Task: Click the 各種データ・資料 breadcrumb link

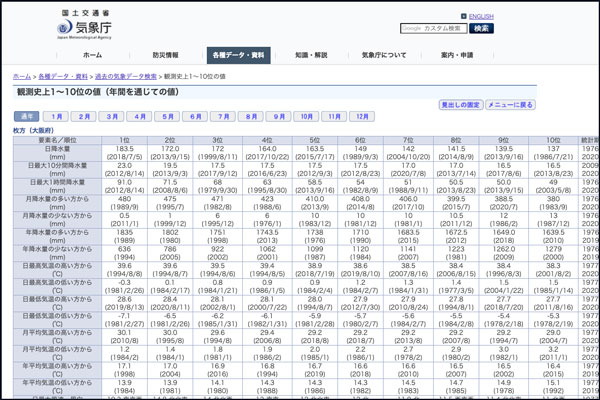Action: 62,76
